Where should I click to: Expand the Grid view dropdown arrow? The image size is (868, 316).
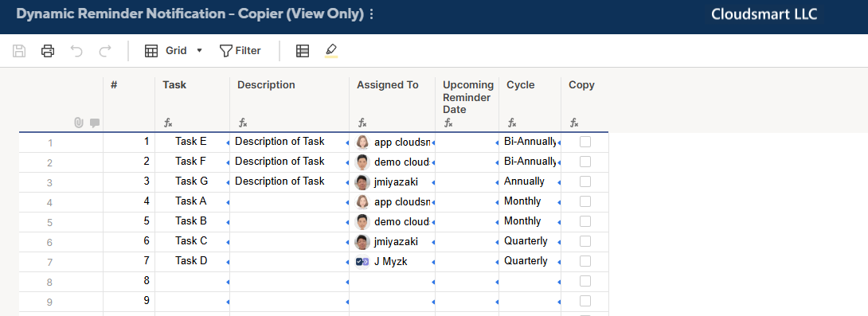point(199,51)
